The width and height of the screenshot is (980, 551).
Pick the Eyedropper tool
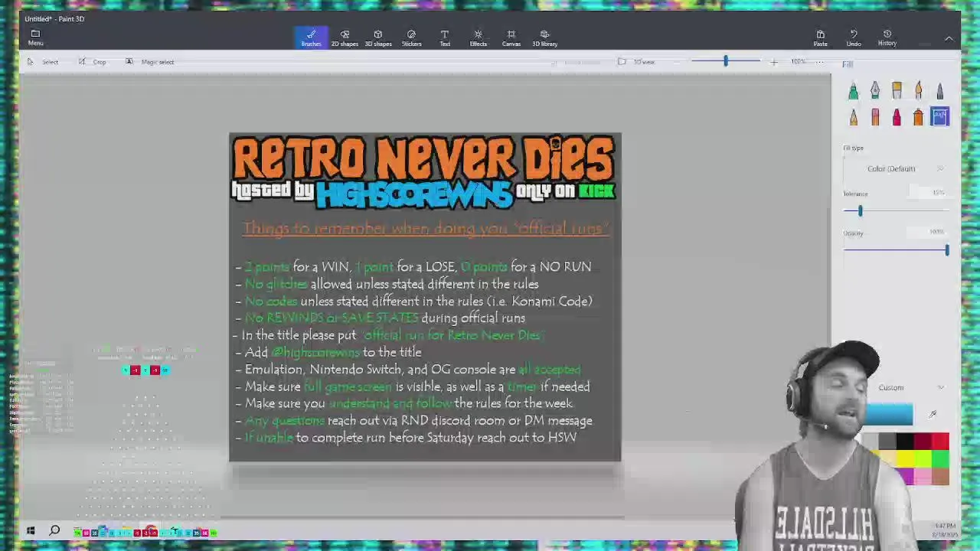tap(933, 415)
